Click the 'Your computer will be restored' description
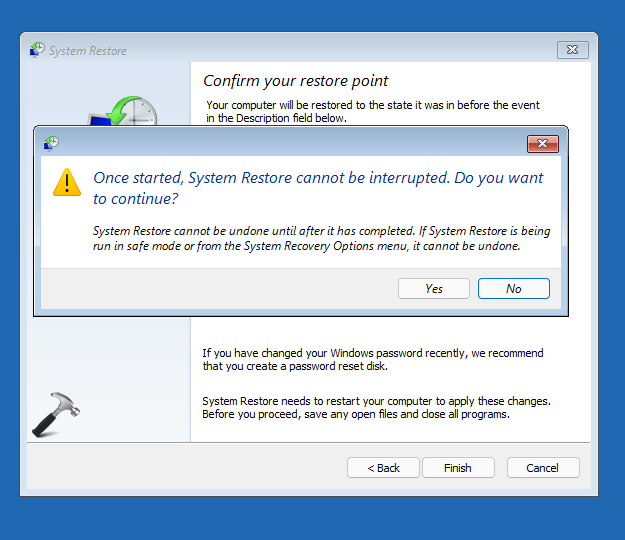 pos(373,112)
